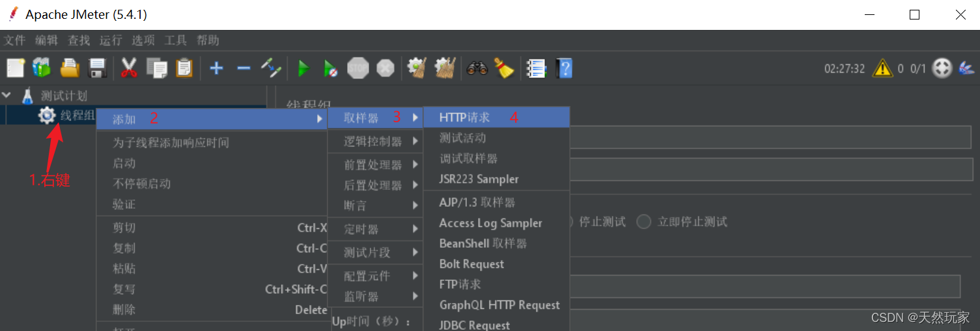The image size is (980, 331).
Task: Save test plan with floppy disk icon
Action: pyautogui.click(x=97, y=68)
